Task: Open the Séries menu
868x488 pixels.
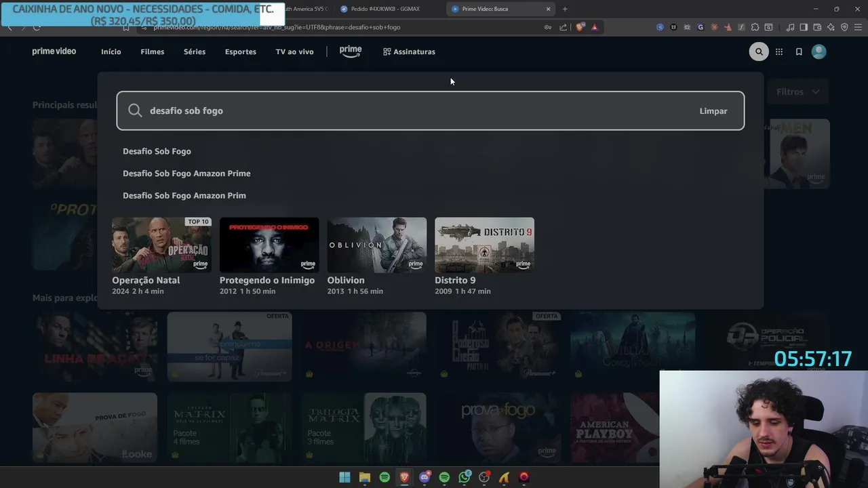Action: pos(195,52)
